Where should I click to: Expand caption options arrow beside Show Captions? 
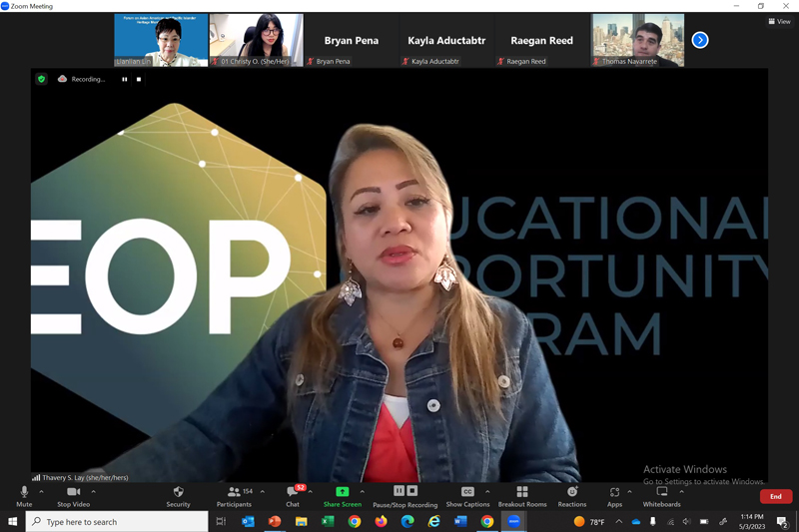click(487, 492)
